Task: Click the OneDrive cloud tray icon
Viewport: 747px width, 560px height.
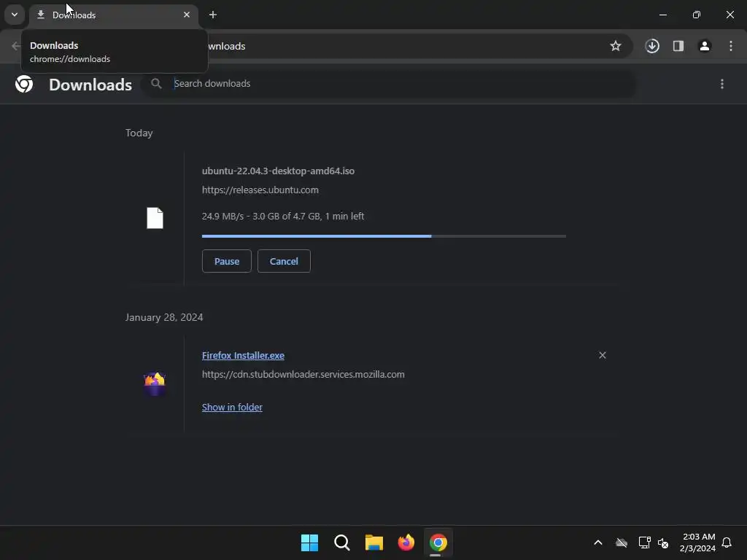Action: click(x=622, y=542)
